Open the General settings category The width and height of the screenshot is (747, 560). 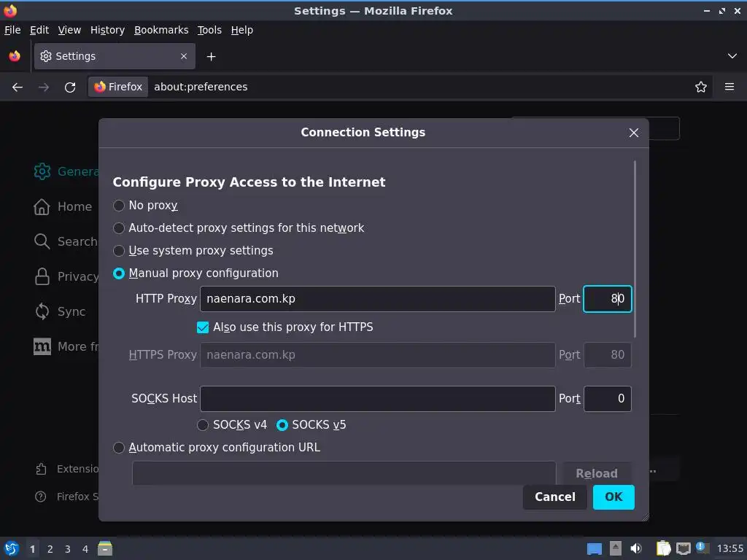click(x=65, y=171)
